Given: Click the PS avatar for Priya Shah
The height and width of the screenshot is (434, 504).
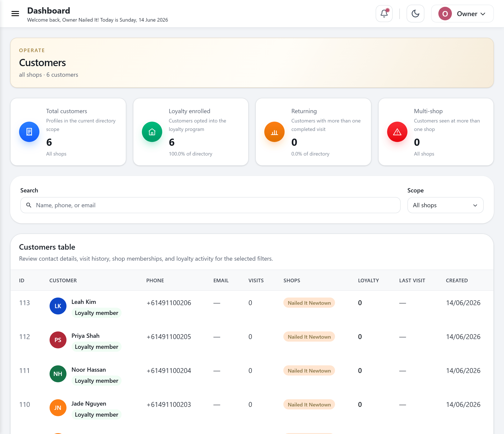Looking at the screenshot, I should 58,340.
